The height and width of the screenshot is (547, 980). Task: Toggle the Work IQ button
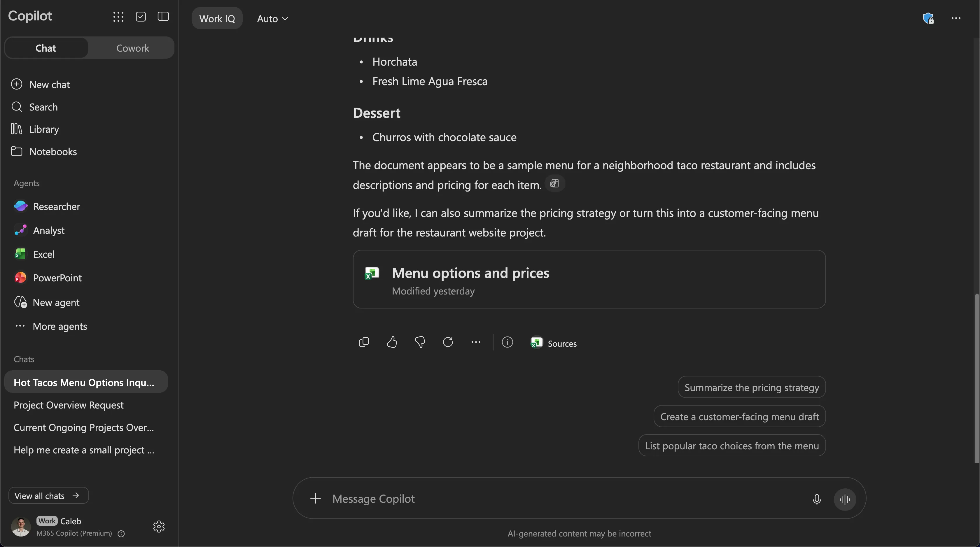(217, 18)
